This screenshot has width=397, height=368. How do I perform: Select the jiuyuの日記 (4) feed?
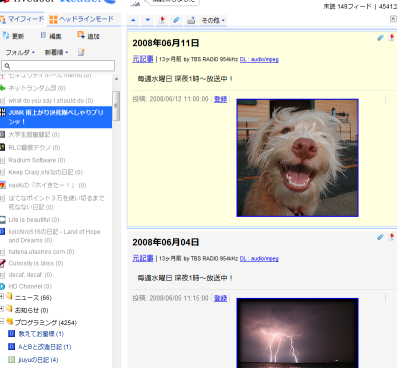(38, 360)
